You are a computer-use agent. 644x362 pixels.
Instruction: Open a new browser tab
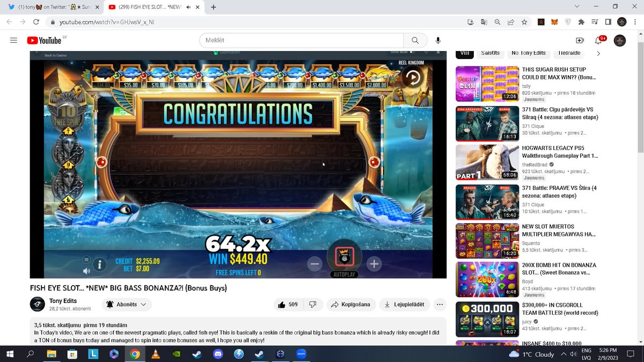click(214, 7)
